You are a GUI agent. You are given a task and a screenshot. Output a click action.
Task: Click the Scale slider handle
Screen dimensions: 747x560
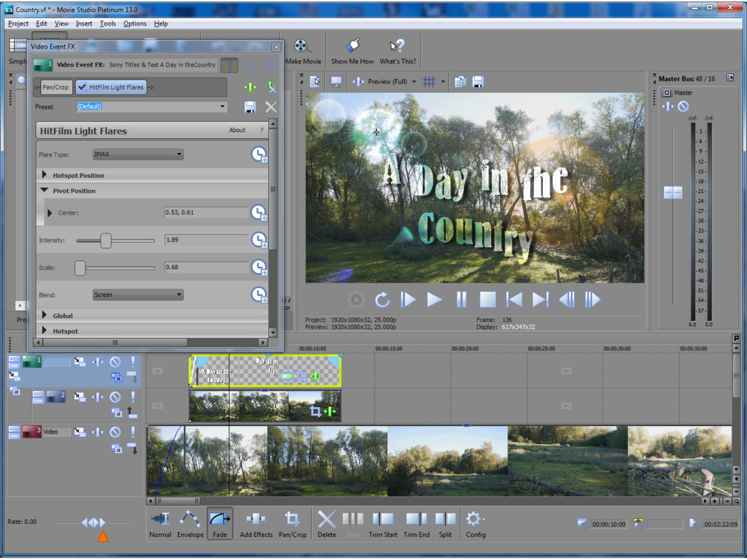80,267
